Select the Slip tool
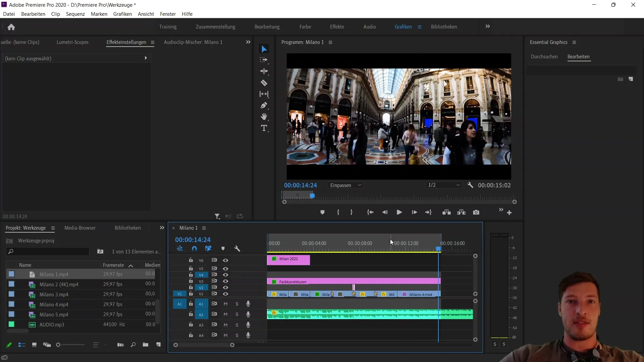 (264, 94)
